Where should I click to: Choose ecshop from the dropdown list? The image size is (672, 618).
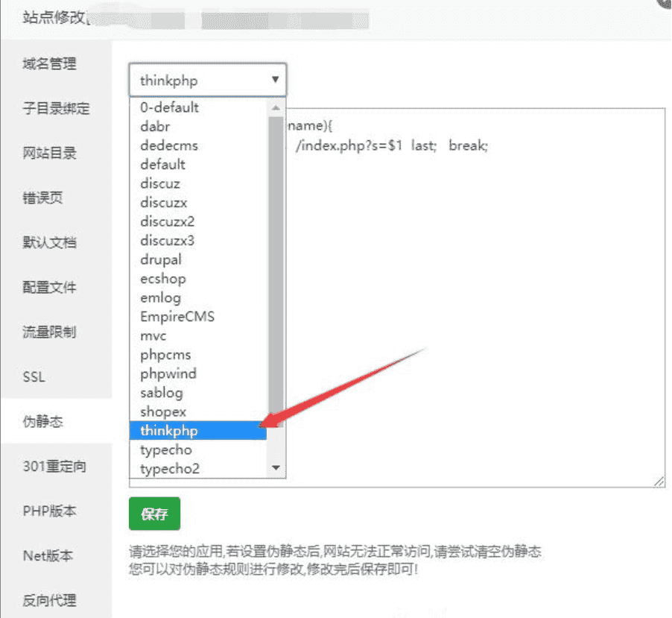point(162,278)
